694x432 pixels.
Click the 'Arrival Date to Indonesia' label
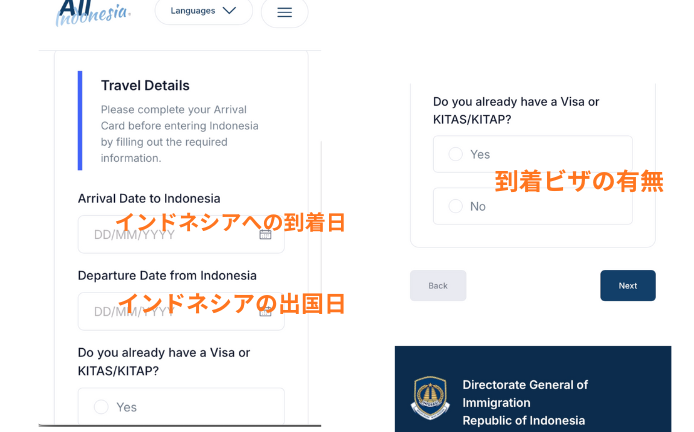tap(149, 198)
